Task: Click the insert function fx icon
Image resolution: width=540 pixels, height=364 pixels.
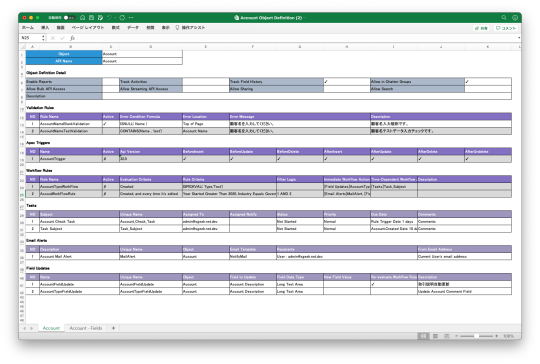Action: pos(72,38)
